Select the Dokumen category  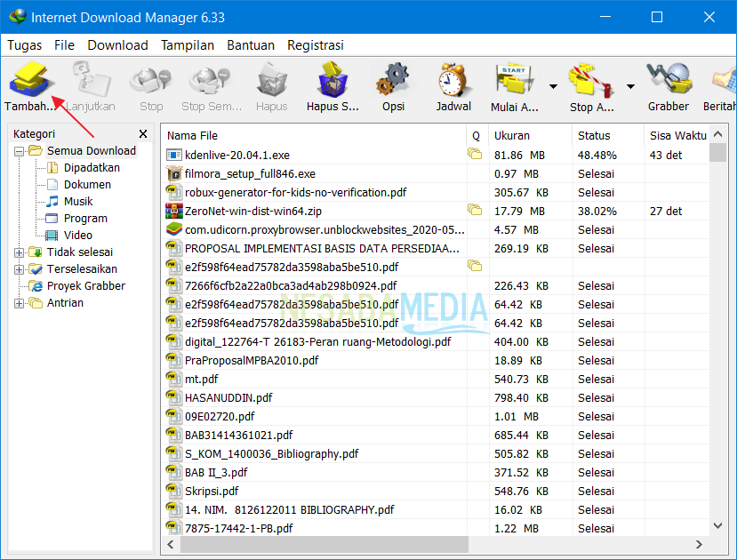(x=87, y=185)
